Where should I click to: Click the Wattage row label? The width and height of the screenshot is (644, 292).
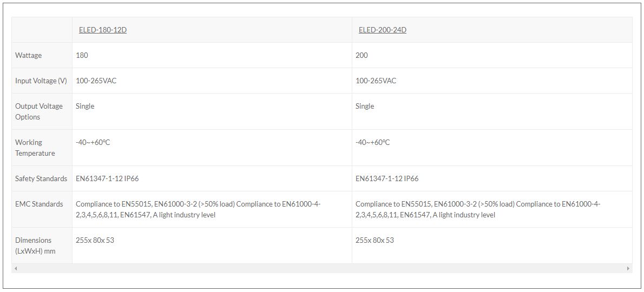point(28,55)
